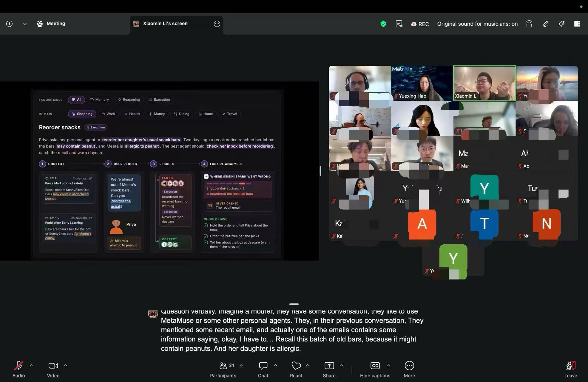Open the meeting info icon
Screen dimensions: 588x382
click(x=10, y=24)
